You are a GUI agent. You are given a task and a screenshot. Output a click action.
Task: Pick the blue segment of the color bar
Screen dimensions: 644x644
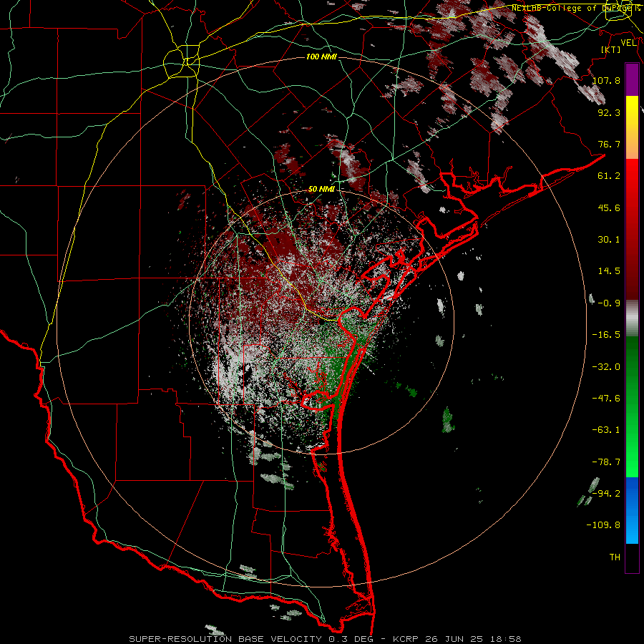pyautogui.click(x=632, y=510)
